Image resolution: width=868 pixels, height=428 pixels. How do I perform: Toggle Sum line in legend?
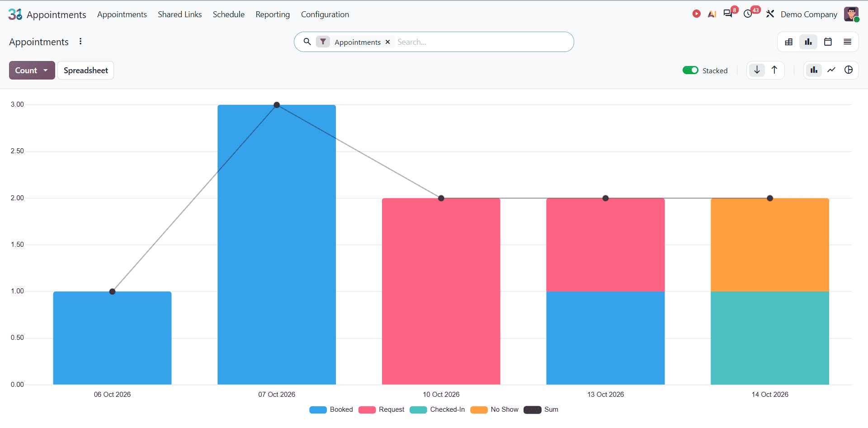click(541, 409)
